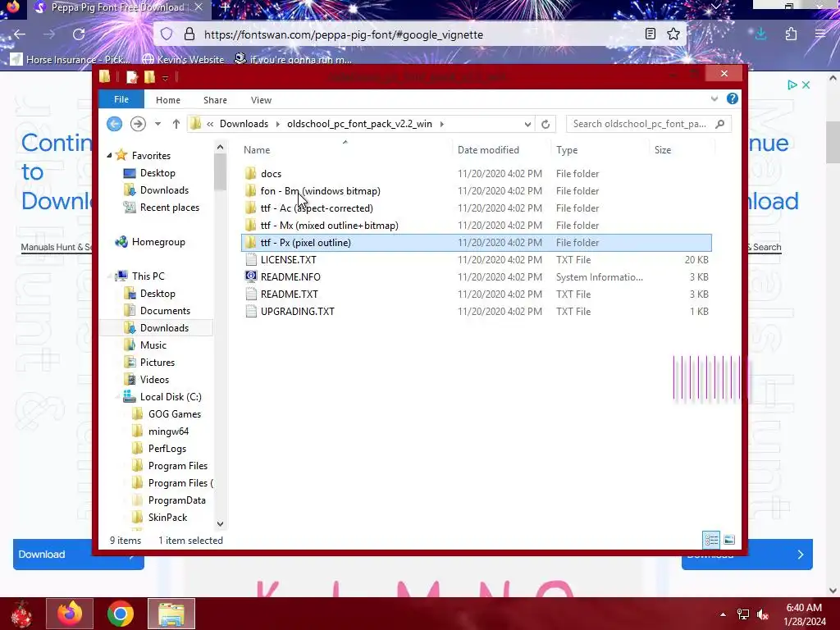Click the Properties quick access toolbar icon
840x630 pixels.
pos(132,77)
